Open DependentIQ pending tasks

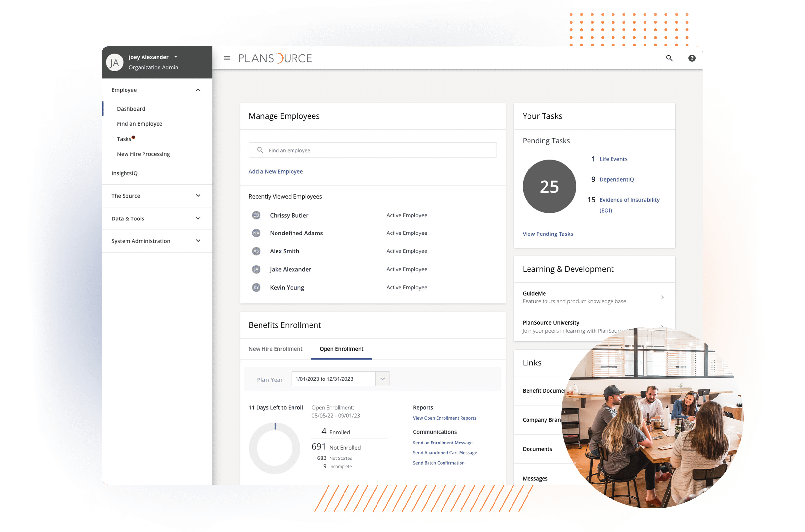[616, 180]
